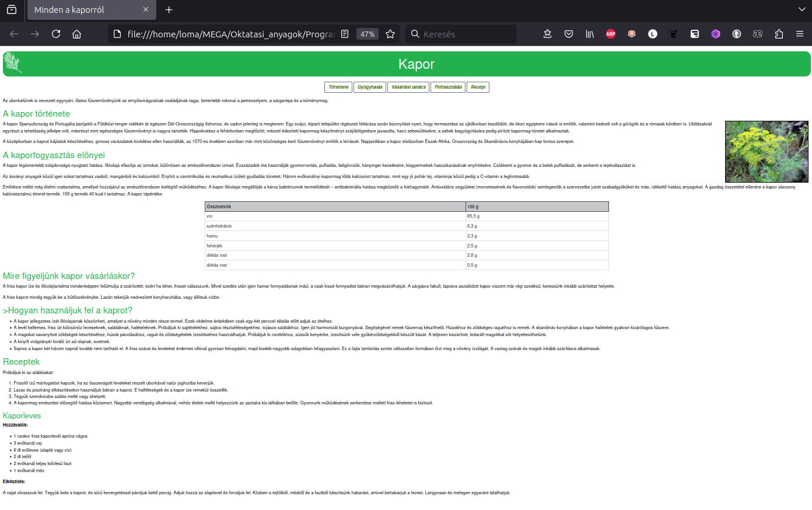Click the '3 evőkanál vaj' ingredient
The image size is (812, 510).
click(x=27, y=443)
